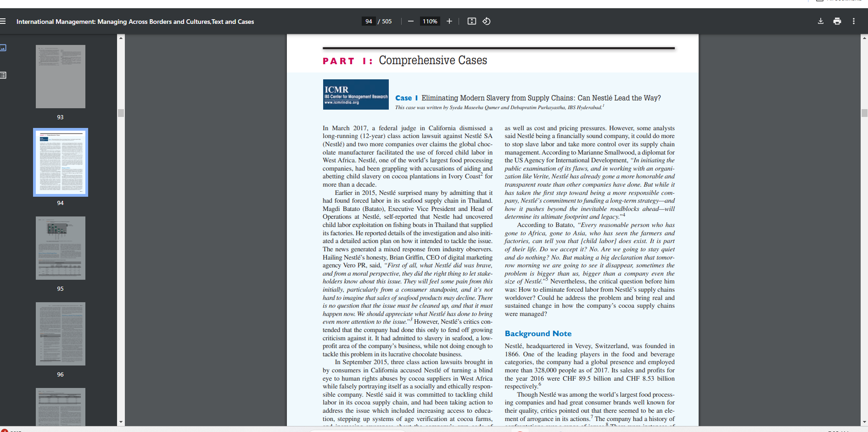Click the page number field showing 94

tap(369, 21)
